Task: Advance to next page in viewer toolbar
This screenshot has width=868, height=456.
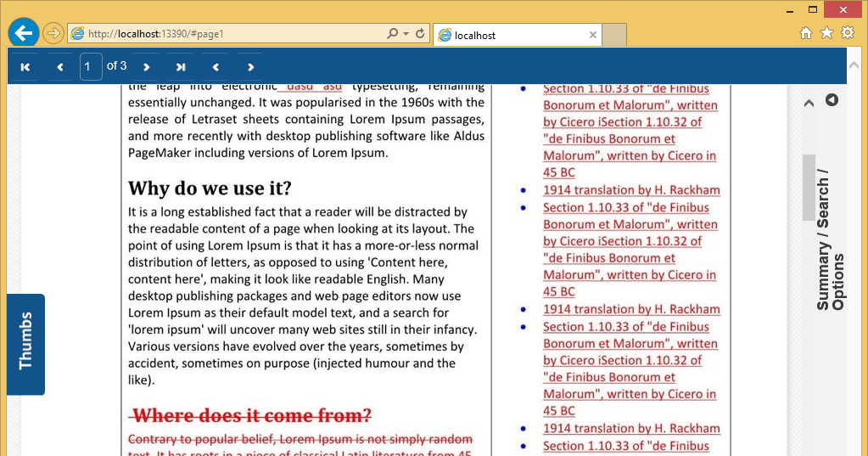Action: 146,66
